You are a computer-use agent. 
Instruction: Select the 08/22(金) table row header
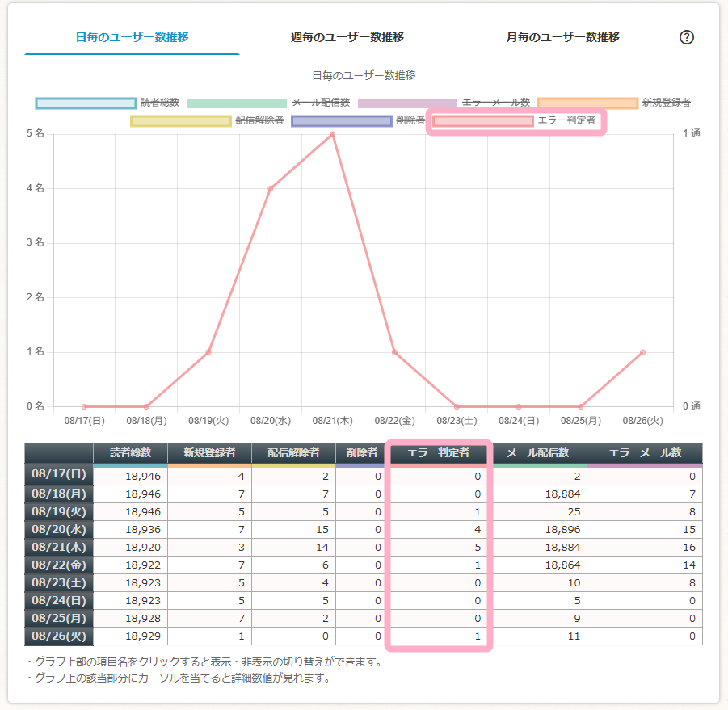(59, 565)
